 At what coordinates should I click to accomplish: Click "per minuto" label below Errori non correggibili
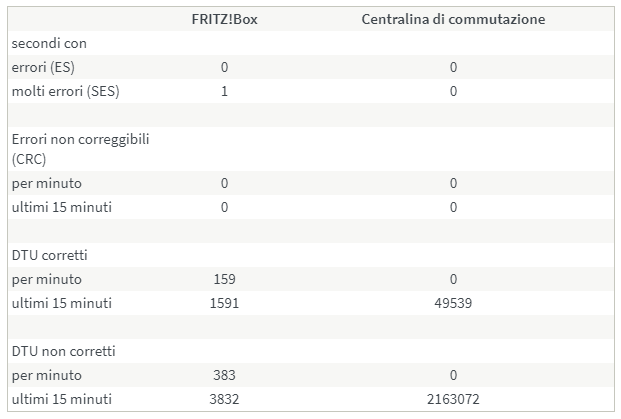tap(46, 184)
